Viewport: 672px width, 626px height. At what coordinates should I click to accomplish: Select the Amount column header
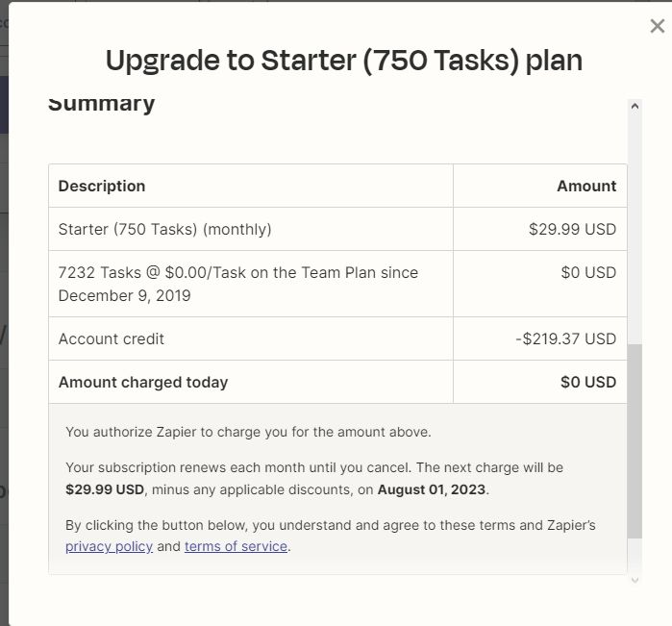tap(586, 186)
